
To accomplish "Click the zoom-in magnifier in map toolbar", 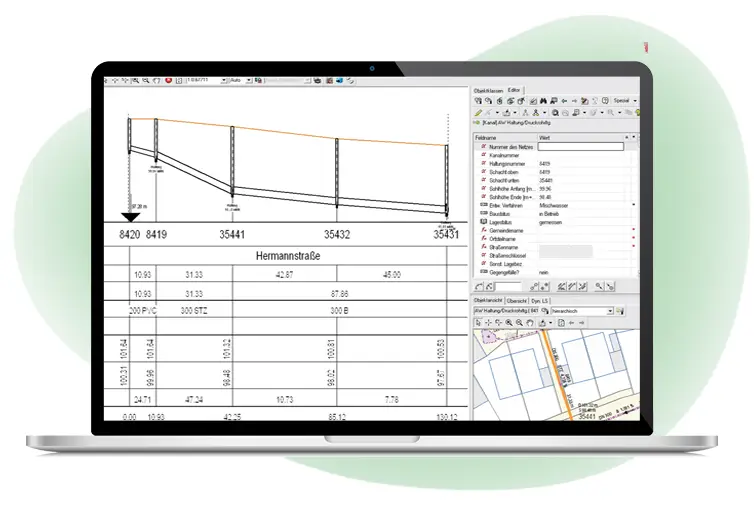I will click(x=509, y=323).
